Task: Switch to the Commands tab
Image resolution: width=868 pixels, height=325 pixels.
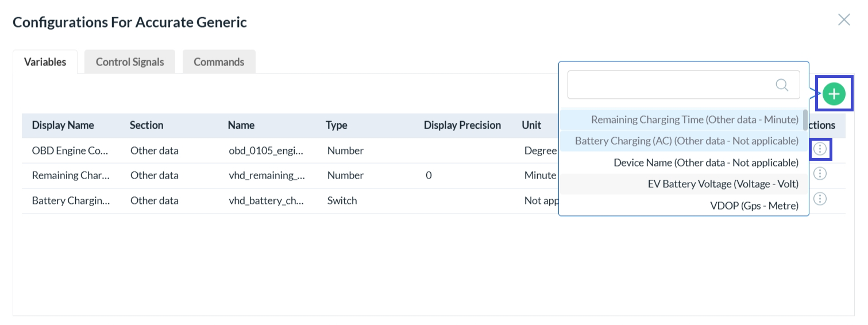Action: point(219,62)
